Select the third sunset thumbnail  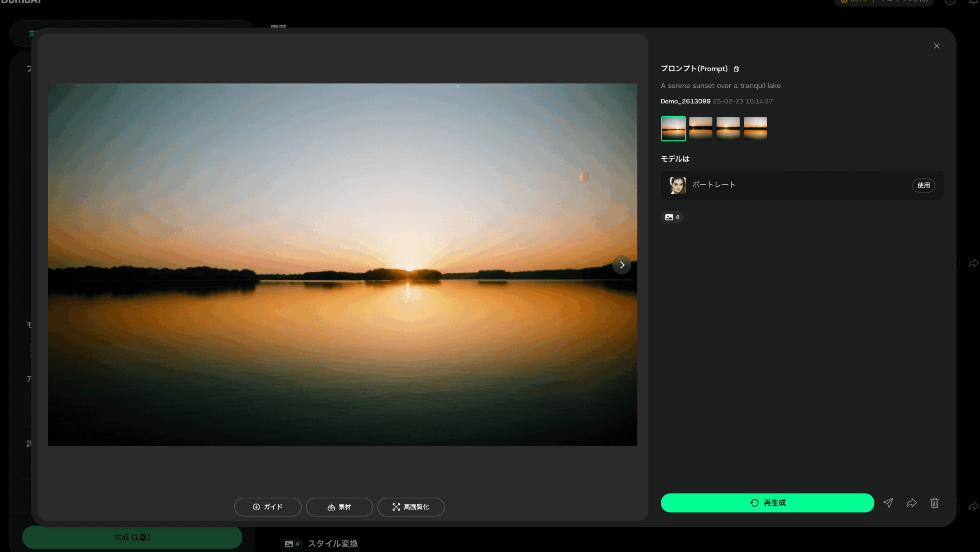pos(728,129)
